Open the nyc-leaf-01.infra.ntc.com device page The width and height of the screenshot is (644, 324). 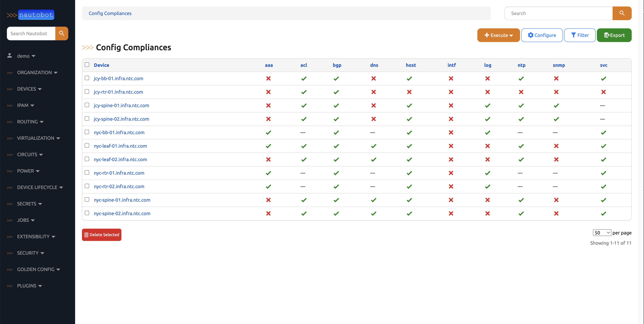[x=120, y=146]
